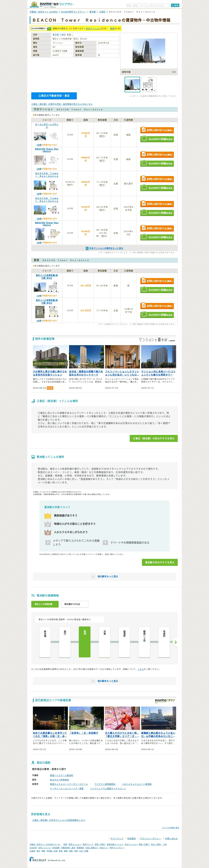The image size is (209, 868).
Task: Open article 川の景色と豊かな緑に癒やされる
Action: point(50,373)
